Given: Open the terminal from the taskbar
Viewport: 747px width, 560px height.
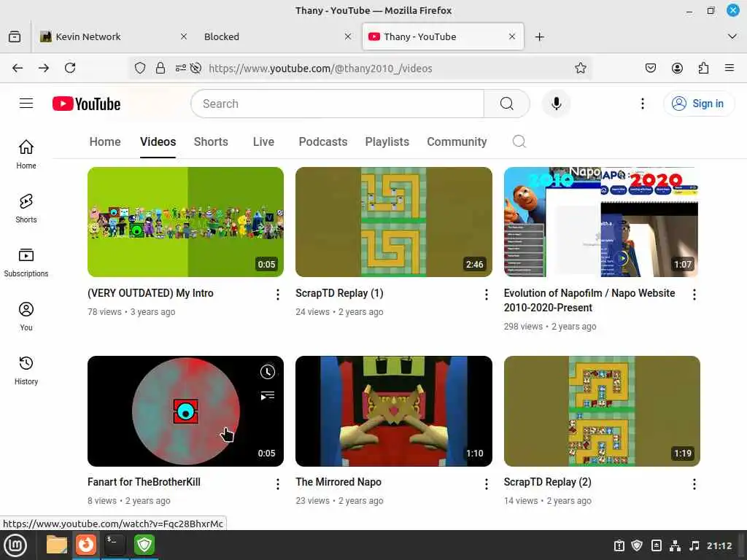Looking at the screenshot, I should pos(115,545).
